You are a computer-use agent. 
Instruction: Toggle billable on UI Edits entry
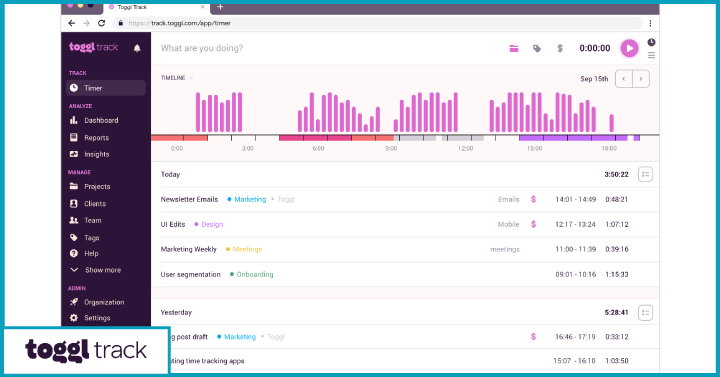click(534, 224)
